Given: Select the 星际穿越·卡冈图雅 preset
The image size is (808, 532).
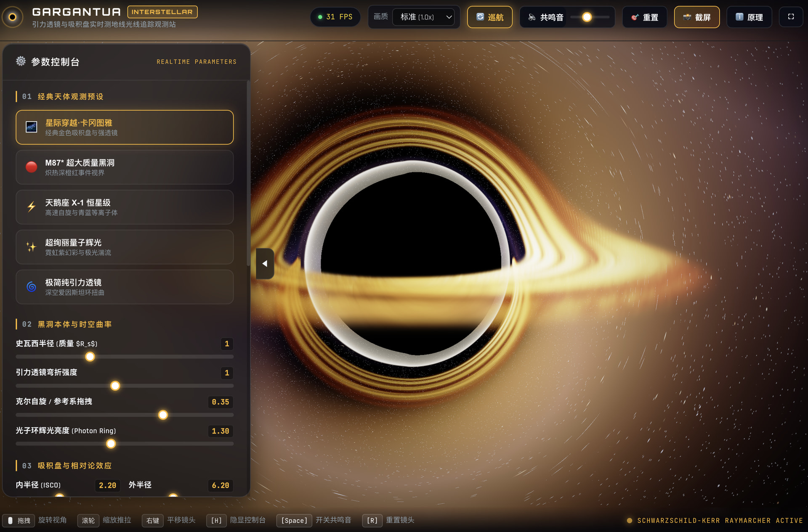Looking at the screenshot, I should click(125, 127).
